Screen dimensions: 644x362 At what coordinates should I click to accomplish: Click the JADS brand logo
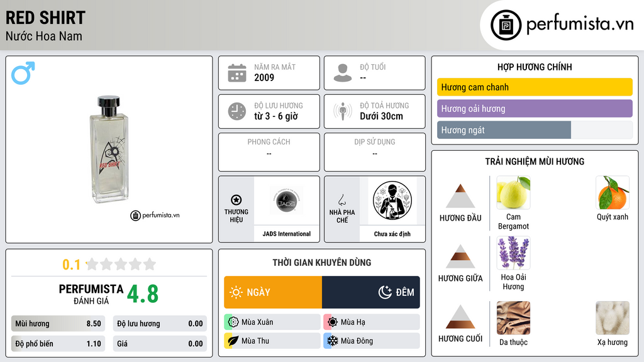tap(287, 200)
